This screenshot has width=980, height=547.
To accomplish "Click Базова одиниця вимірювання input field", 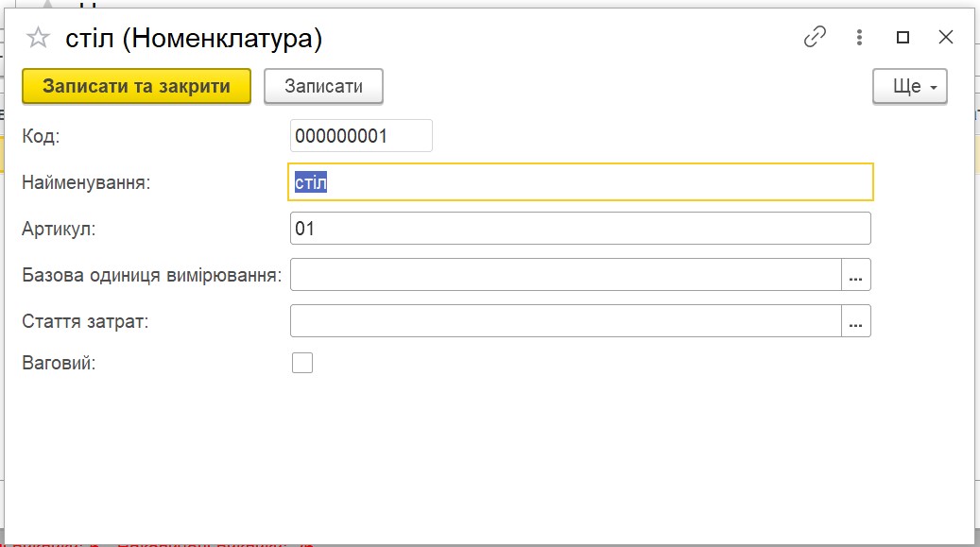I will click(566, 274).
